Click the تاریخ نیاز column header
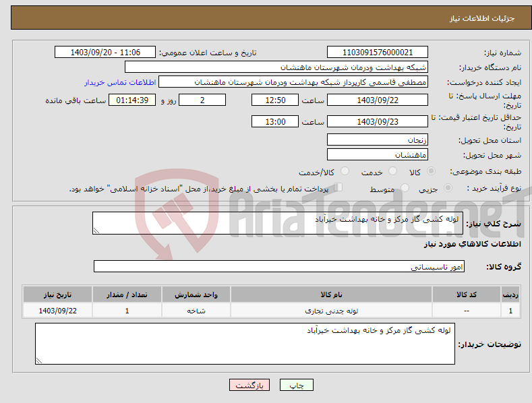 pos(57,294)
